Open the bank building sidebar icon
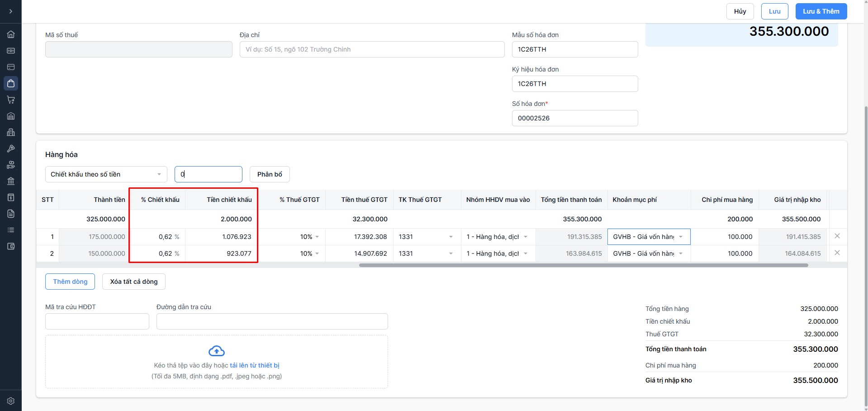The image size is (868, 411). click(x=11, y=181)
